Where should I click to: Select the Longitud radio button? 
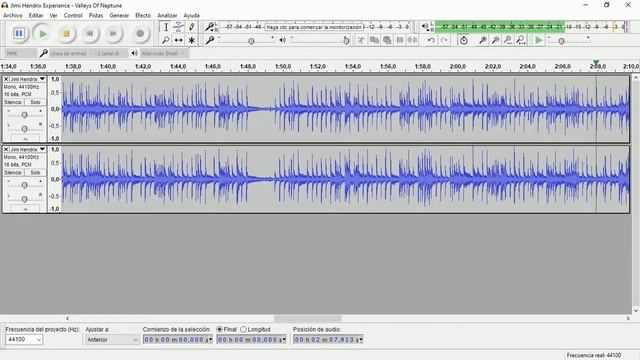[x=244, y=329]
